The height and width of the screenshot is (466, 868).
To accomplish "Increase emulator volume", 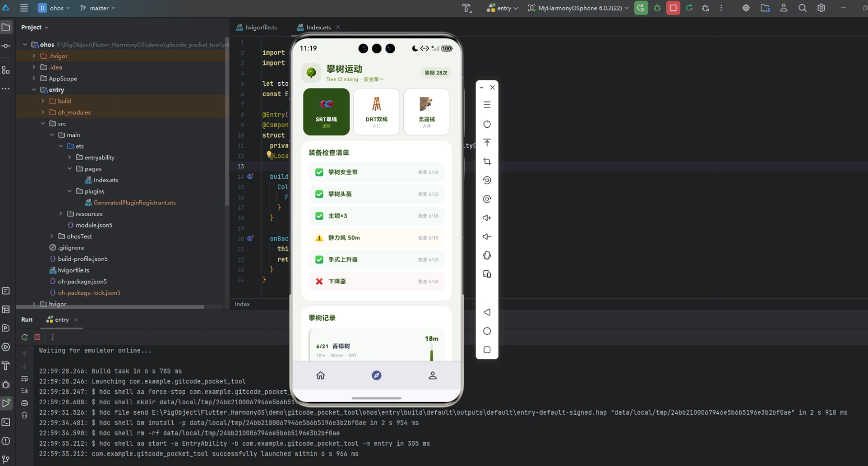I will pyautogui.click(x=487, y=218).
